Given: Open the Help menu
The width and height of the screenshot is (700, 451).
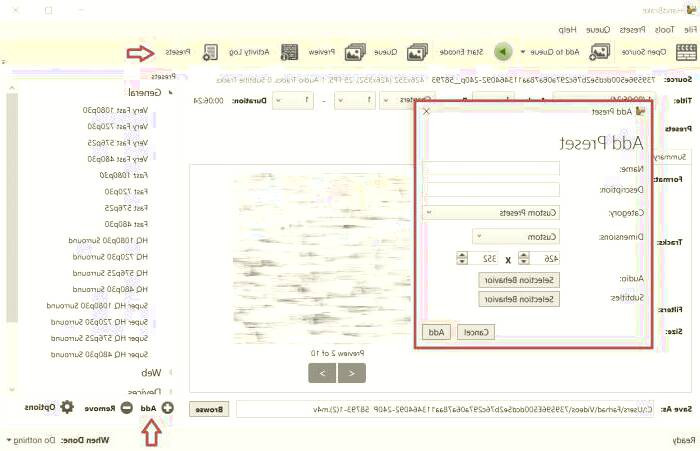Looking at the screenshot, I should pyautogui.click(x=567, y=30).
